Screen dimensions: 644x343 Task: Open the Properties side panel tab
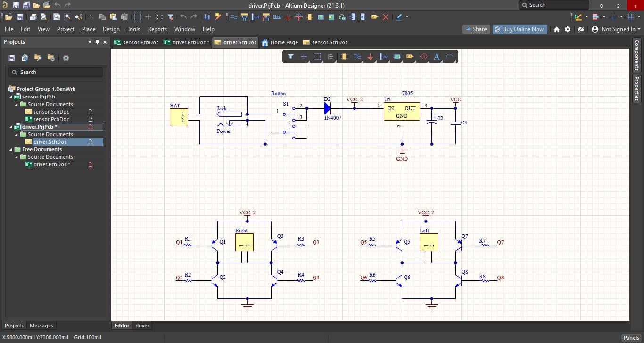click(637, 88)
